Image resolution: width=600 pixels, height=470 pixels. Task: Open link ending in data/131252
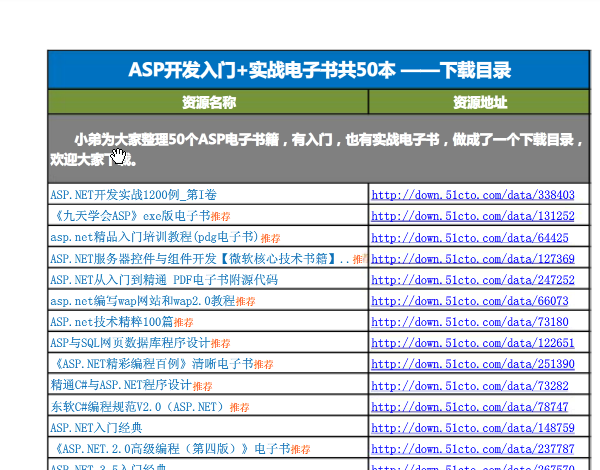(x=473, y=216)
